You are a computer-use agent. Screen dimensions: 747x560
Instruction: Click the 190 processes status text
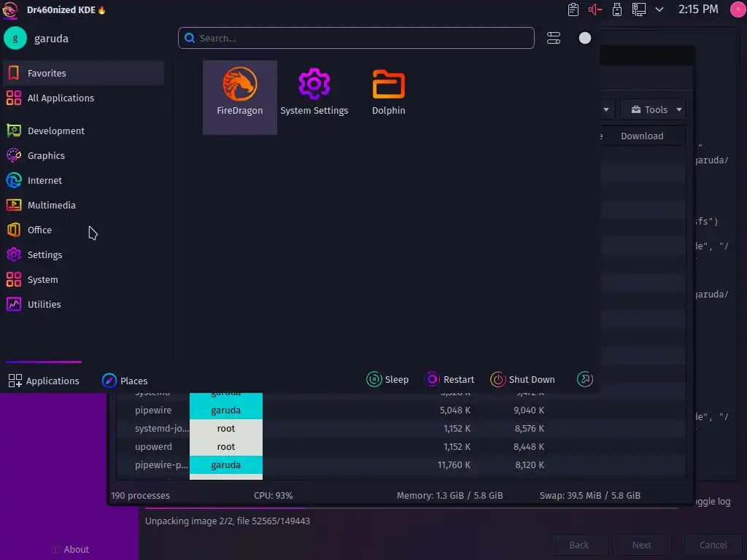pos(141,495)
